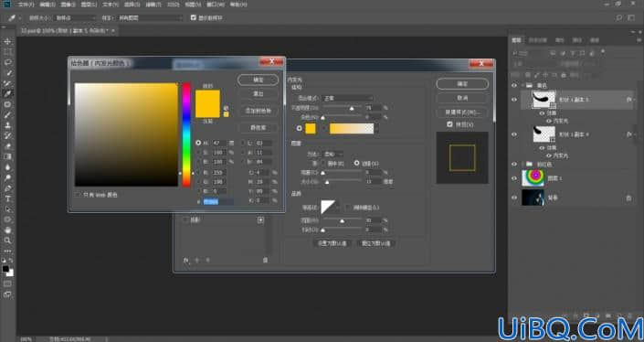Click the fx icon in Layer Style dialog
This screenshot has height=342, width=644.
[x=186, y=261]
